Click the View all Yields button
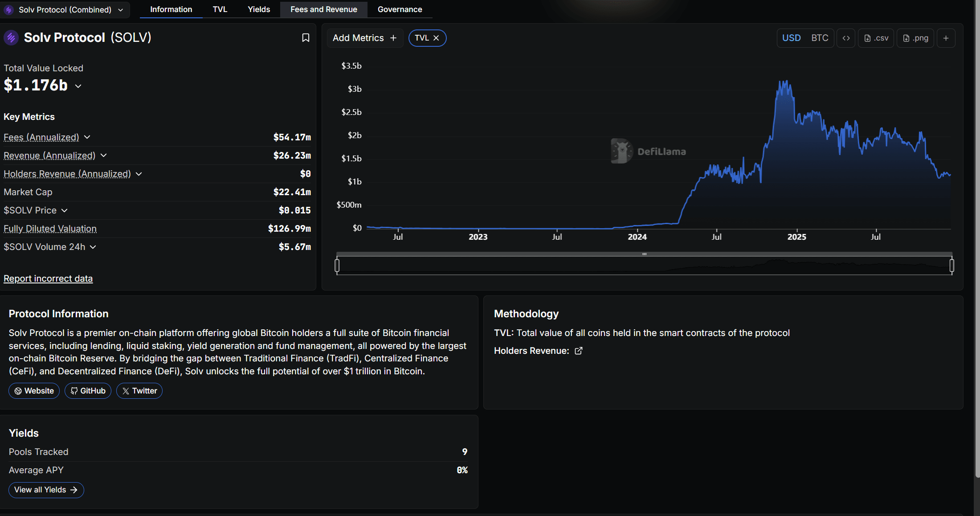This screenshot has width=980, height=516. click(x=46, y=490)
